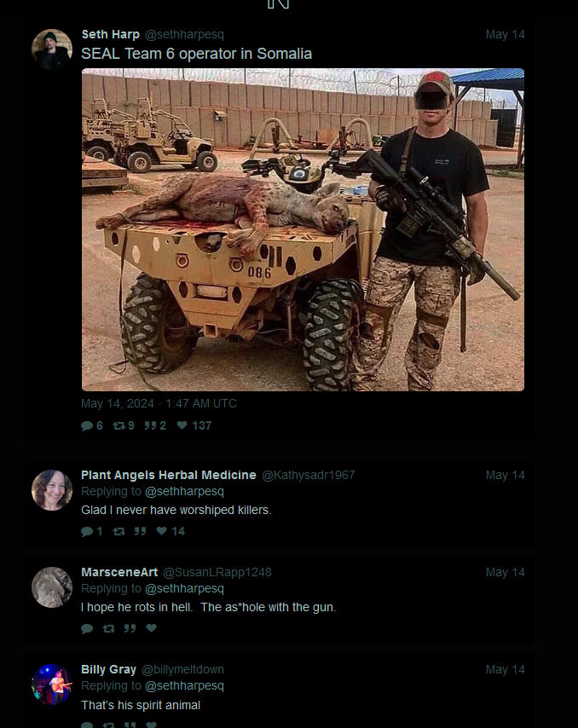Open the @billymeltdown handle link
The width and height of the screenshot is (578, 728).
pyautogui.click(x=182, y=669)
